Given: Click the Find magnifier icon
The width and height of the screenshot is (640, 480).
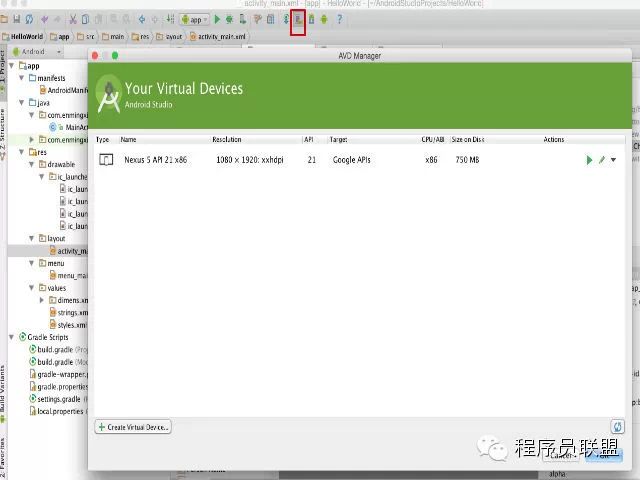Looking at the screenshot, I should pyautogui.click(x=114, y=19).
